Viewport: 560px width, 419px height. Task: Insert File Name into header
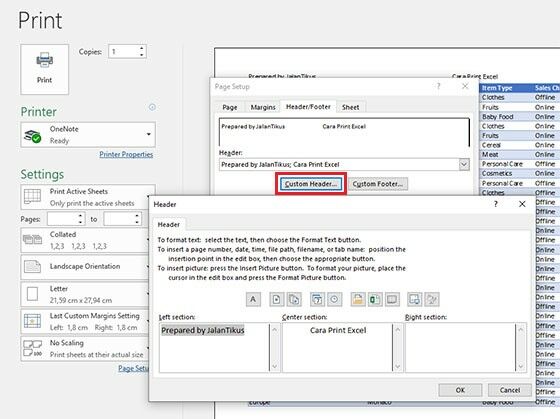pyautogui.click(x=375, y=299)
